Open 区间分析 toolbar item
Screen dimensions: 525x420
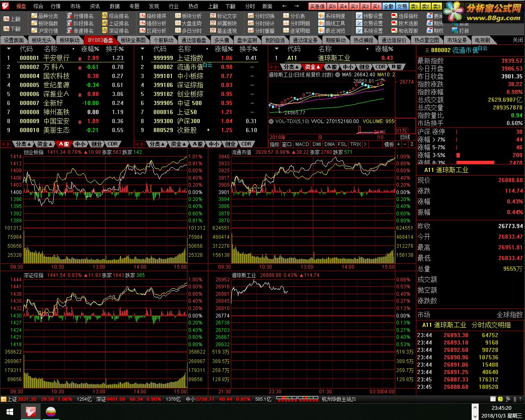pyautogui.click(x=153, y=31)
